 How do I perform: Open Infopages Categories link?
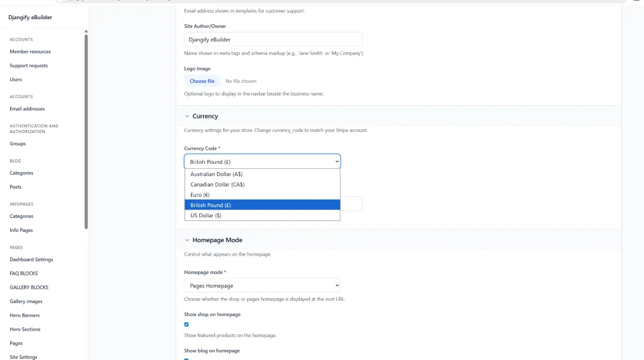[22, 216]
